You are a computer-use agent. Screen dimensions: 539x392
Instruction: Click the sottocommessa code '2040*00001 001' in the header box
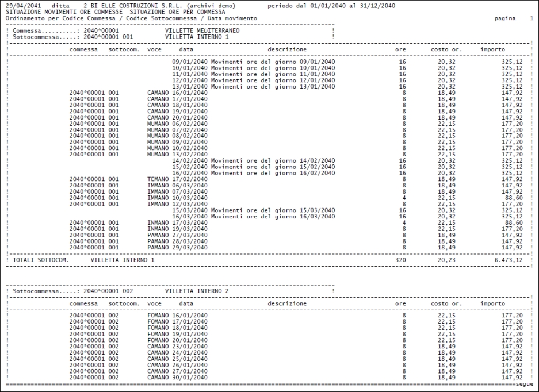click(x=108, y=37)
